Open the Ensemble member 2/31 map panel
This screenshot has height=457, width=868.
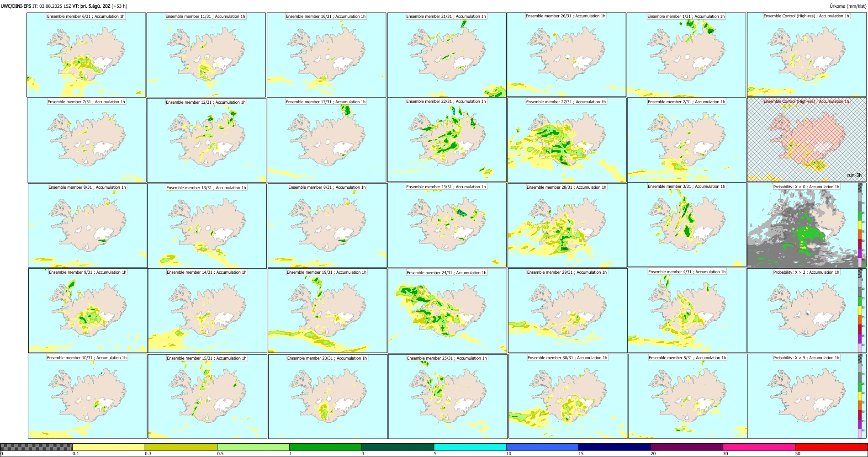tap(687, 140)
